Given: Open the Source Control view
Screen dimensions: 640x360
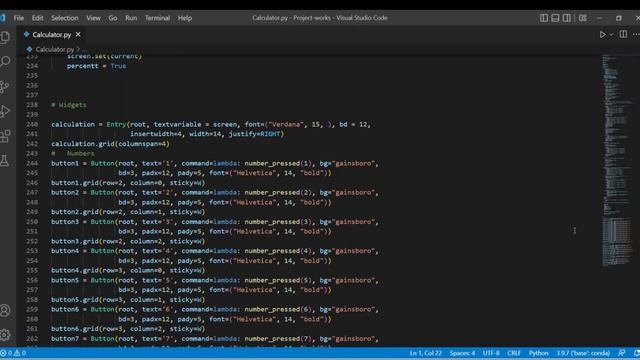Looking at the screenshot, I should pos(5,87).
